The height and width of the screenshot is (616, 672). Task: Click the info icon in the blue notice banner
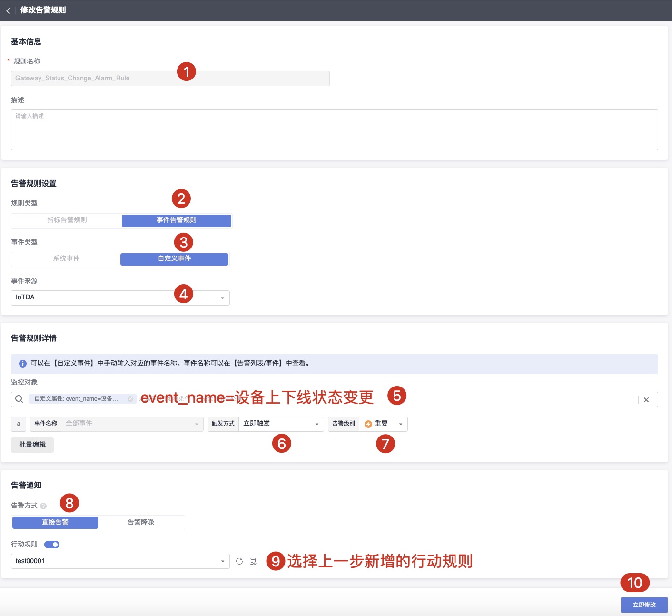click(22, 363)
